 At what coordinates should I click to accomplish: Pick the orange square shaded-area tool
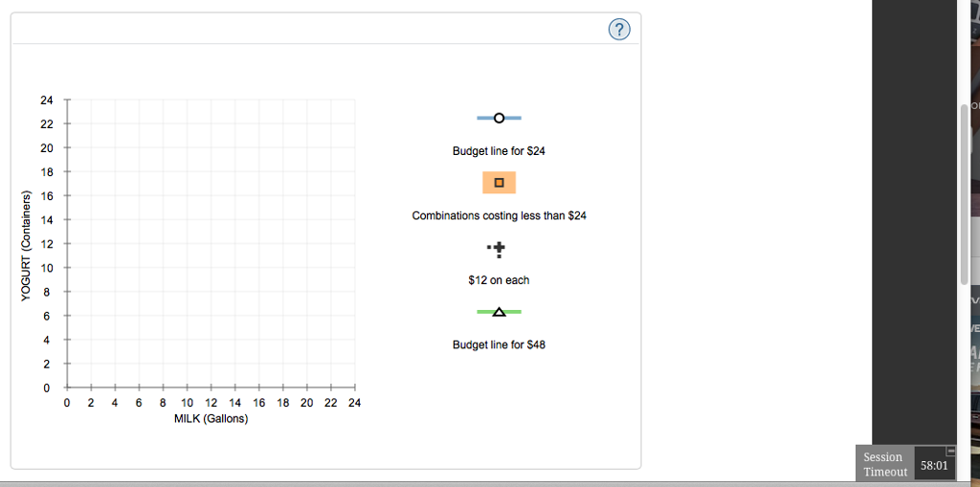pyautogui.click(x=499, y=182)
